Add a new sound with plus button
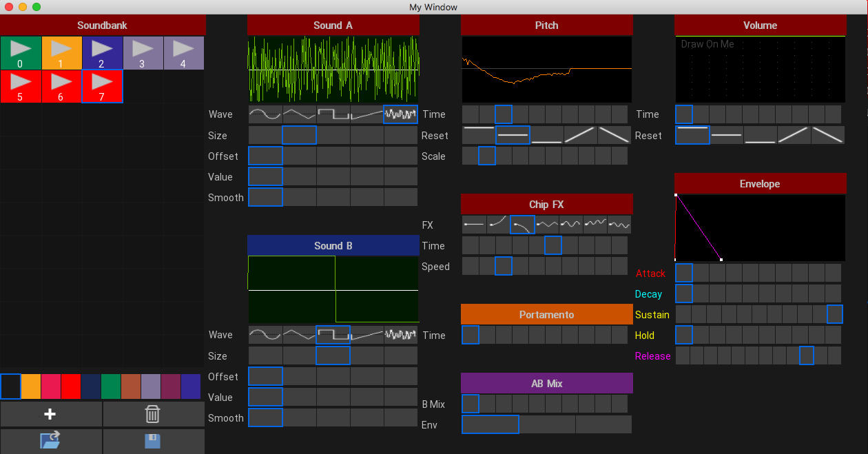The image size is (868, 454). [50, 414]
